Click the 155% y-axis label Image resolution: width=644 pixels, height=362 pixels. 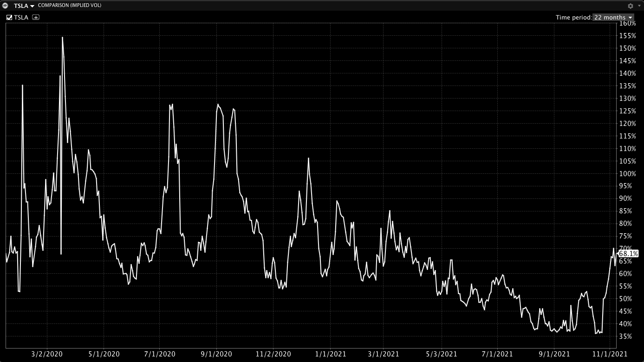coord(628,36)
